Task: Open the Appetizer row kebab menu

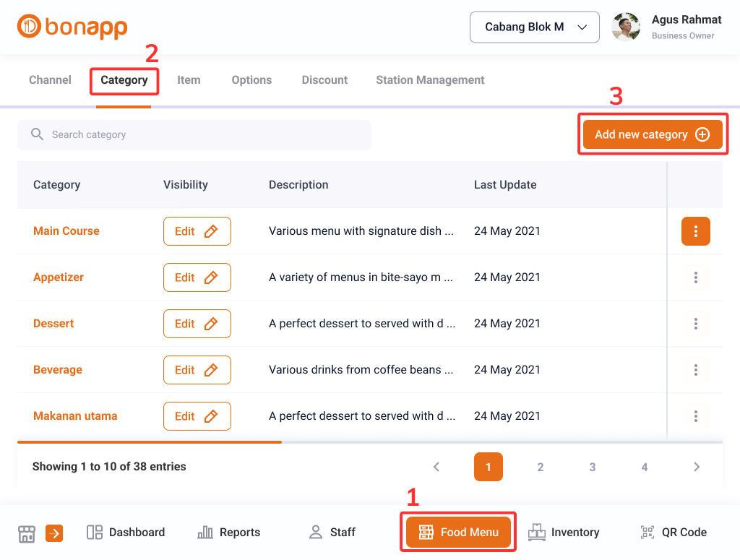Action: point(695,277)
